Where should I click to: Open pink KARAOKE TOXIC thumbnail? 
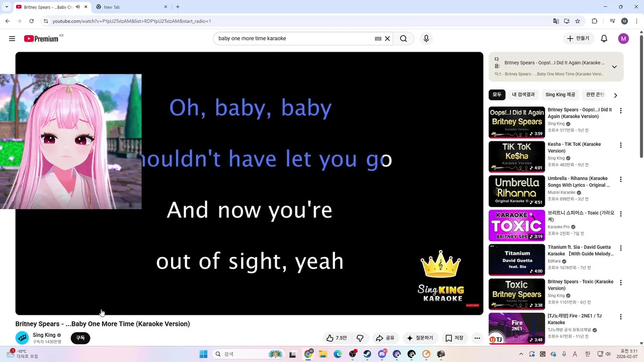click(517, 225)
